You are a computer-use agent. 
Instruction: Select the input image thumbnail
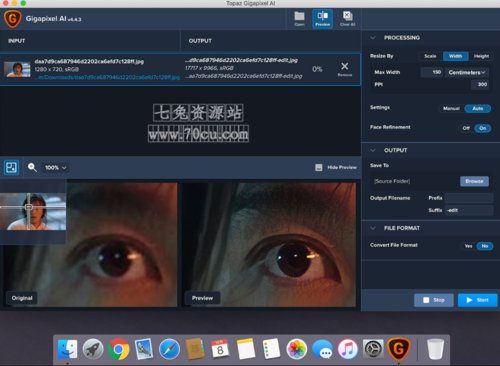coord(17,69)
